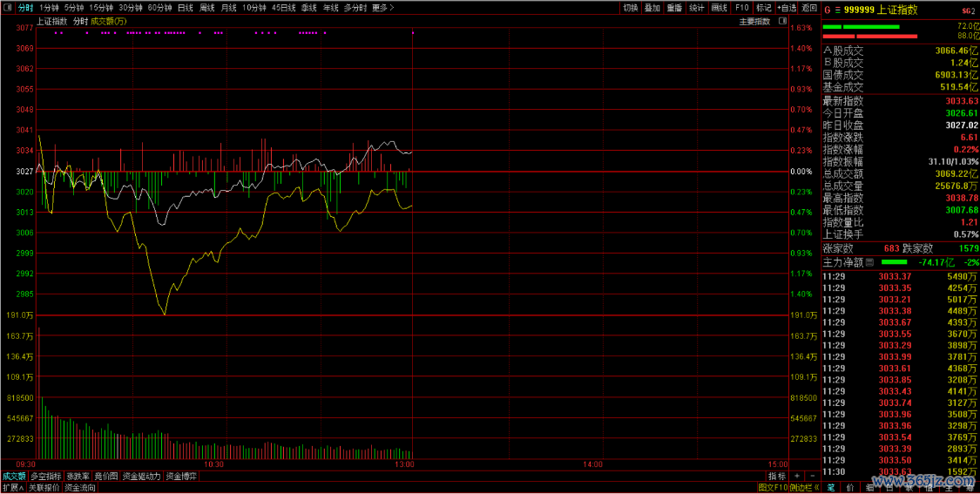Select the 资金博弈 indicator tab
980x494 pixels.
click(181, 477)
